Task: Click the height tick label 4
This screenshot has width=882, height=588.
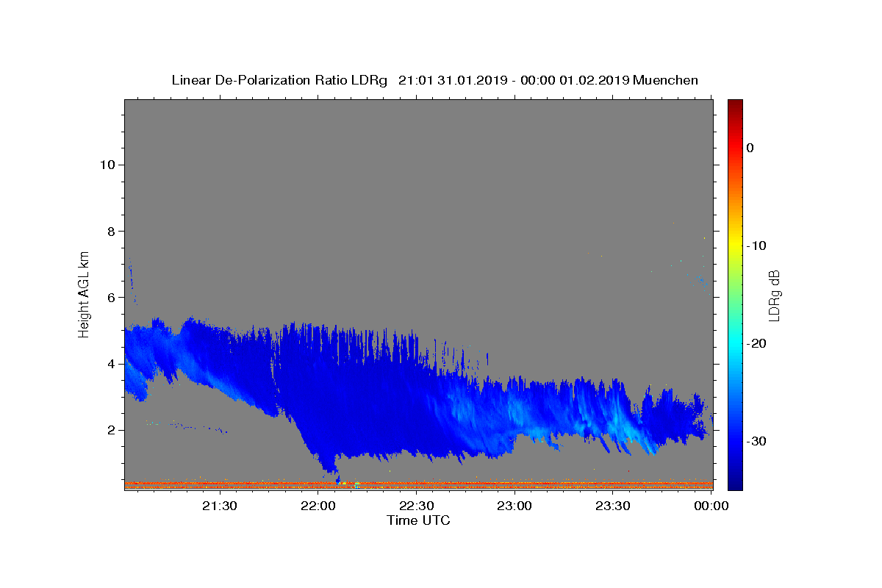Action: pyautogui.click(x=112, y=364)
